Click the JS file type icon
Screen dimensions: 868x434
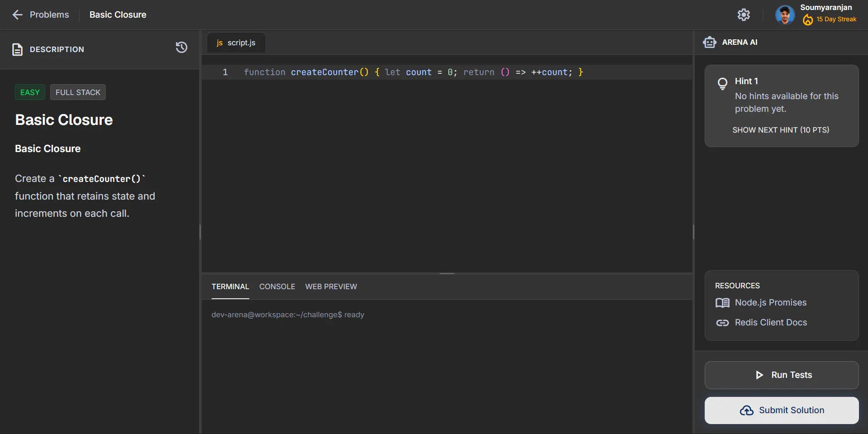pyautogui.click(x=219, y=43)
